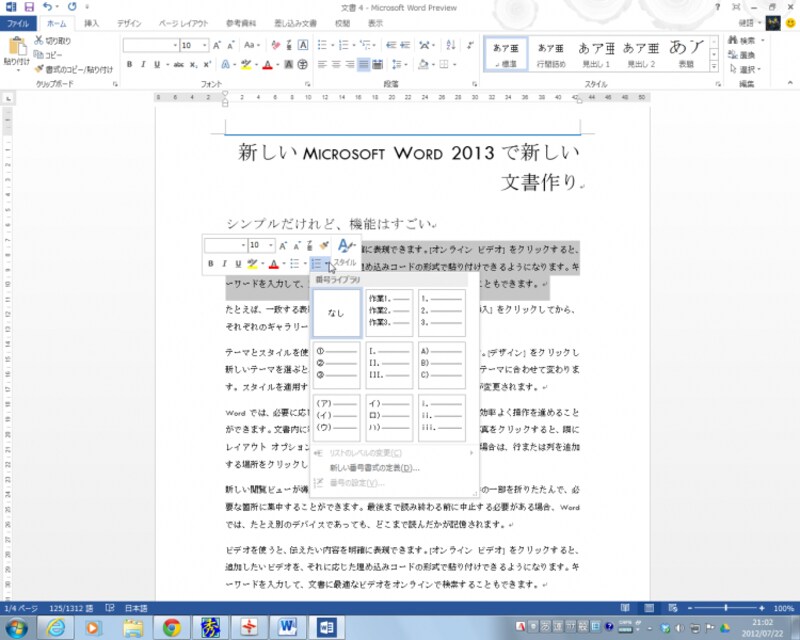Open the mini toolbar font name dropdown
The width and height of the screenshot is (800, 640).
(243, 245)
